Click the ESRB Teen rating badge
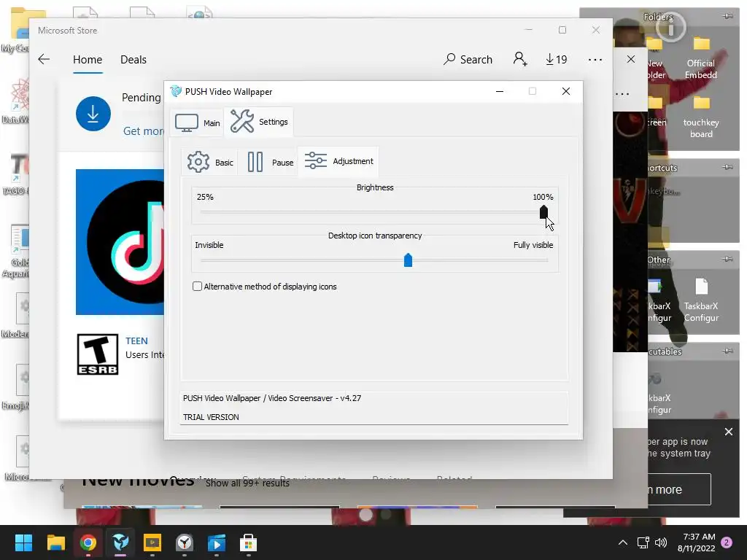Screen dimensions: 747x560 pos(98,354)
